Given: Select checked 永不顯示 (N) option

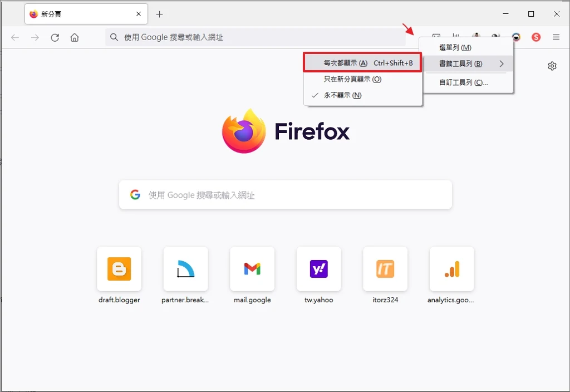Looking at the screenshot, I should (x=362, y=95).
